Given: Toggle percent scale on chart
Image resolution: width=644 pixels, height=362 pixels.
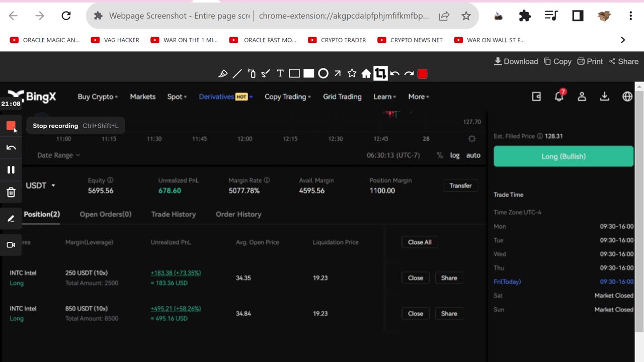Looking at the screenshot, I should click(439, 155).
